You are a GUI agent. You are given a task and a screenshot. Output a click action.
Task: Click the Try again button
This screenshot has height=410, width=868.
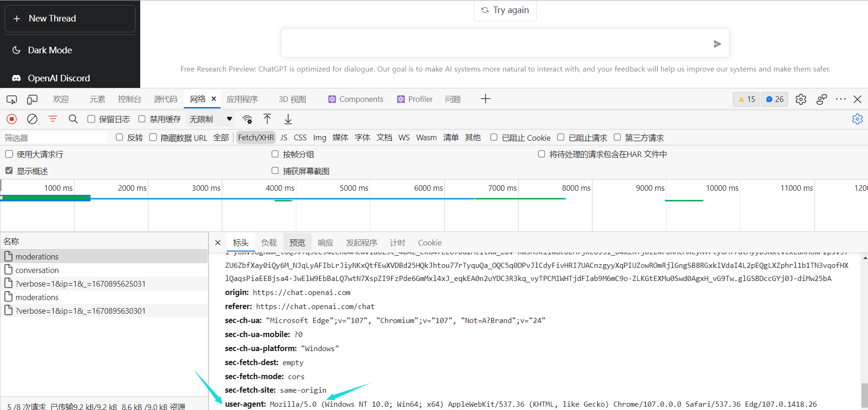(505, 10)
